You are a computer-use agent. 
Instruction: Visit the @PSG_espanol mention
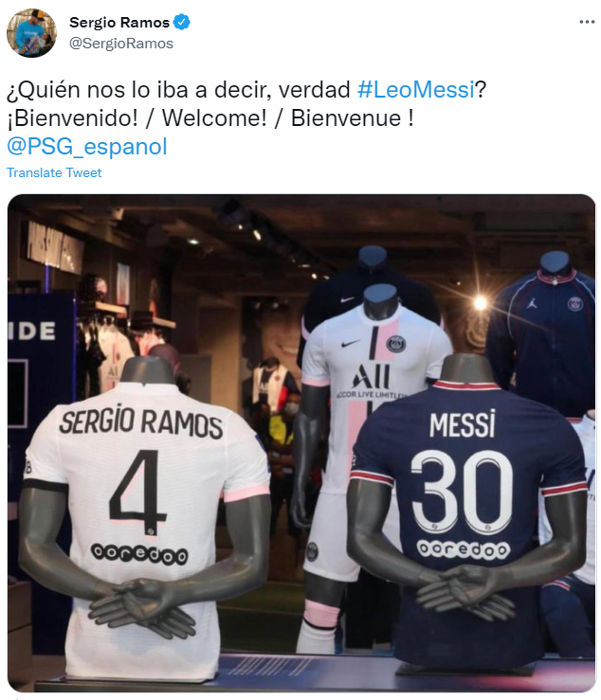tap(87, 147)
